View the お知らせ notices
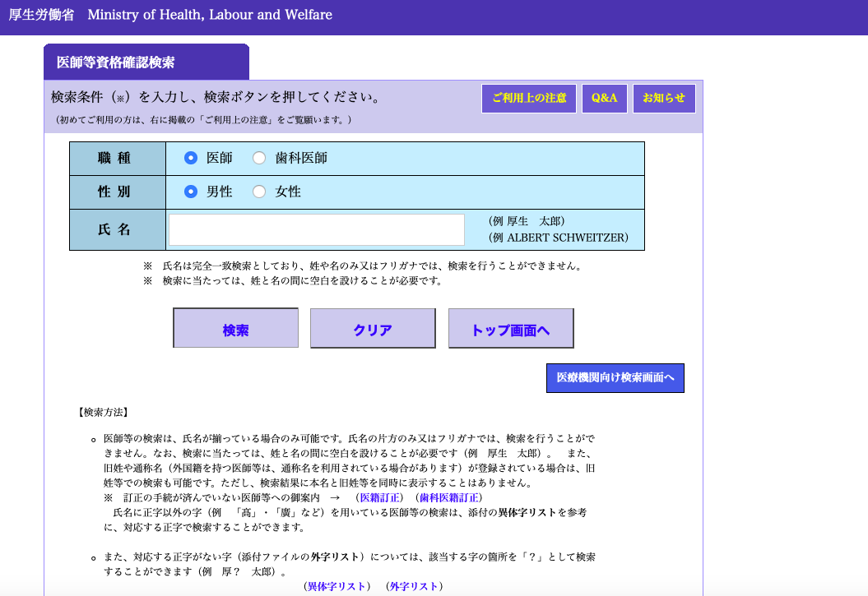Image resolution: width=868 pixels, height=596 pixels. 664,98
